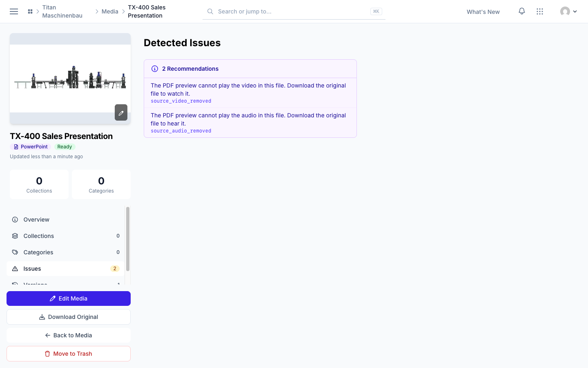The width and height of the screenshot is (588, 368).
Task: Click Move to Trash button
Action: coord(69,354)
